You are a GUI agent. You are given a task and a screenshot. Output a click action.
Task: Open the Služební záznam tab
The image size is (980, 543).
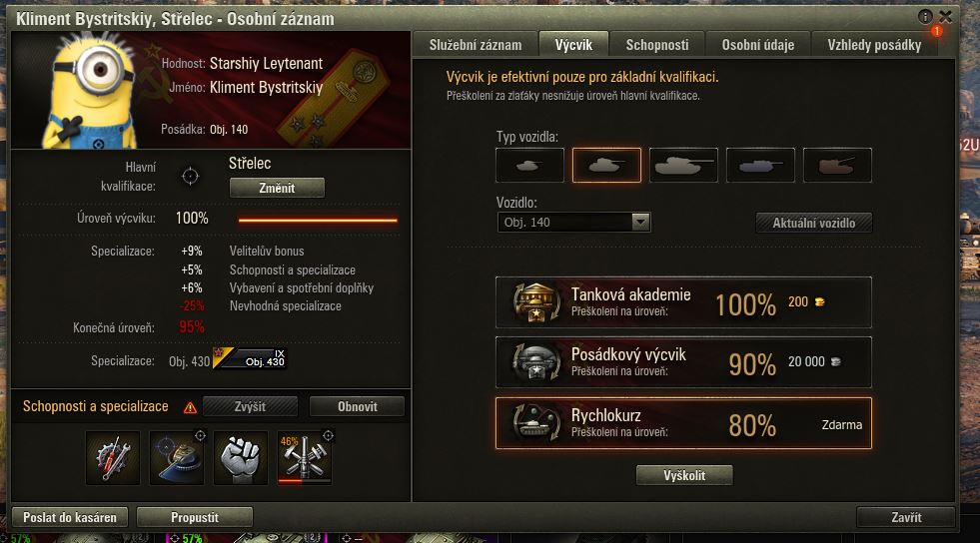tap(475, 45)
